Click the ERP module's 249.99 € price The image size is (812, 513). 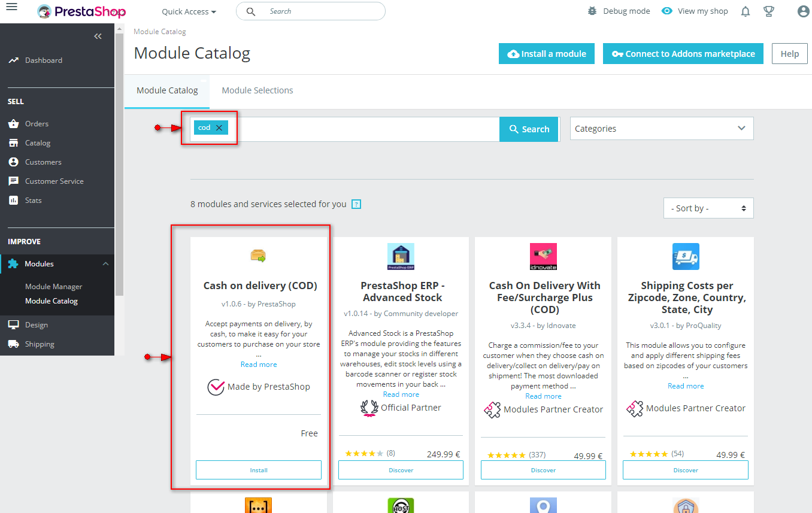444,454
